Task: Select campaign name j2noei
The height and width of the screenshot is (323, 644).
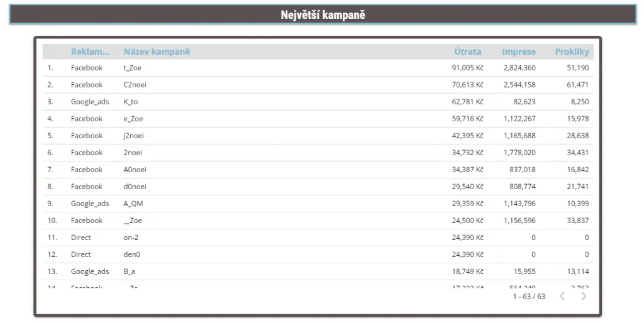Action: pos(133,136)
